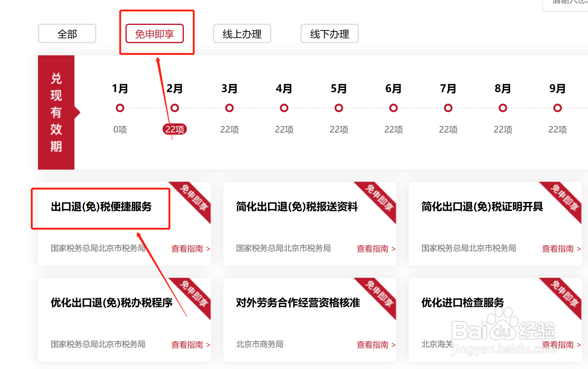Switch to 线下办理 filter tab

(329, 34)
